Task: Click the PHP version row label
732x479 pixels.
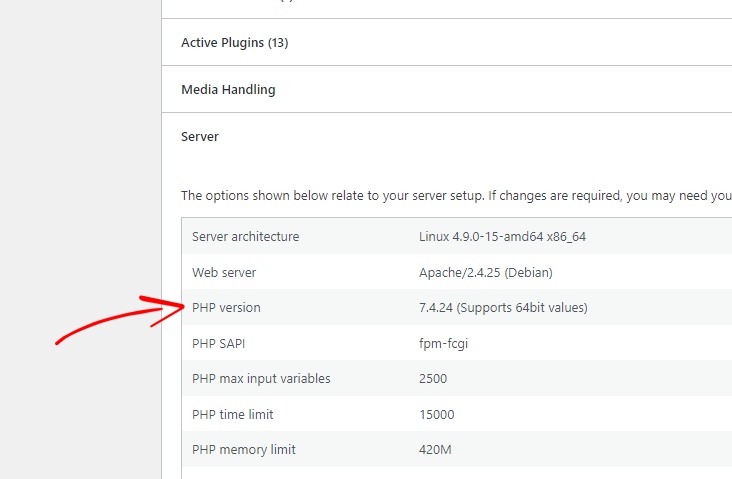Action: (x=226, y=308)
